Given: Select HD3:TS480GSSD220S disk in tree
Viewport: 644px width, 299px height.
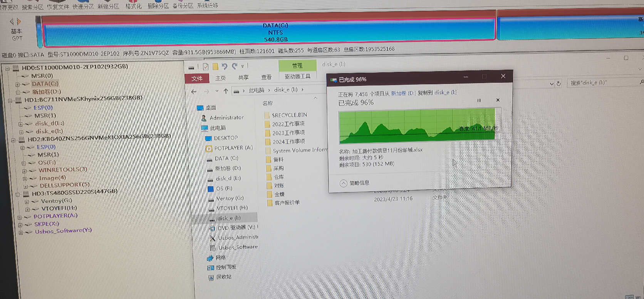Looking at the screenshot, I should tap(75, 192).
